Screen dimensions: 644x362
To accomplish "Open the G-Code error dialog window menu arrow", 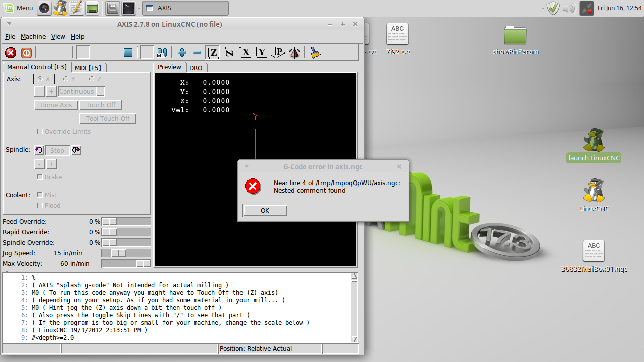I will 246,166.
